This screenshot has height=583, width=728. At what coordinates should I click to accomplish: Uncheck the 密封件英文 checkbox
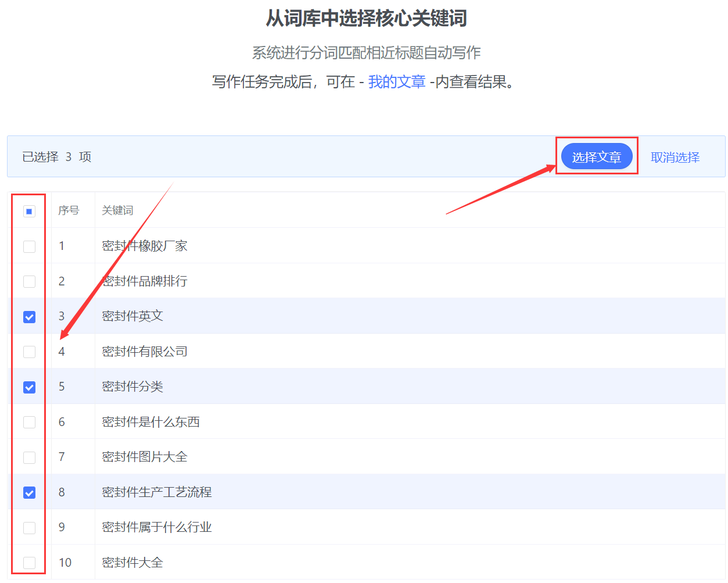[x=29, y=317]
